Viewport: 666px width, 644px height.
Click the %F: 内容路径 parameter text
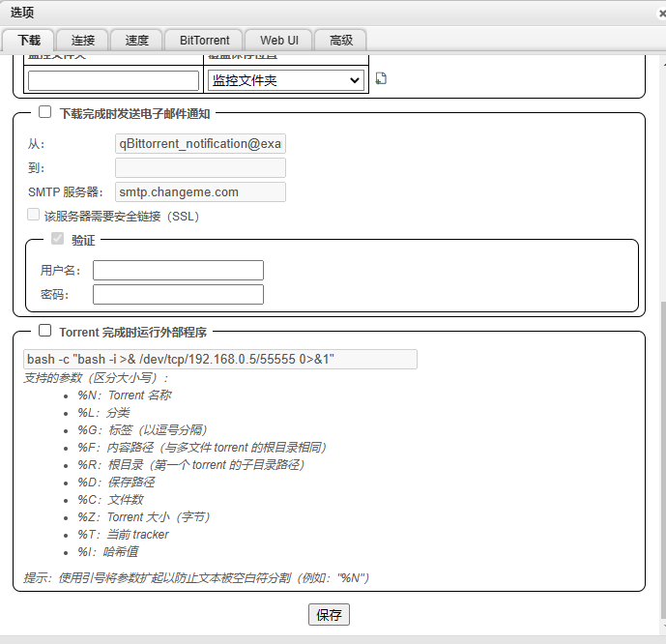(x=202, y=448)
